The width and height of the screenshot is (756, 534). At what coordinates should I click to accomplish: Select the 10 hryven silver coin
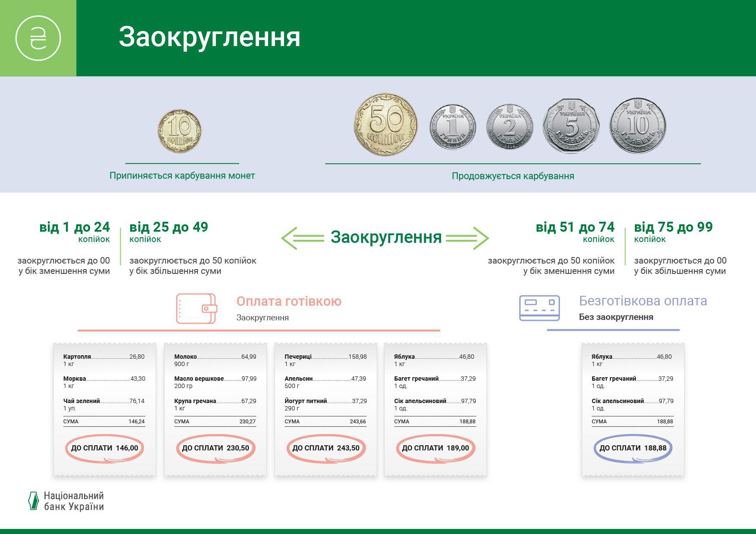tap(637, 126)
